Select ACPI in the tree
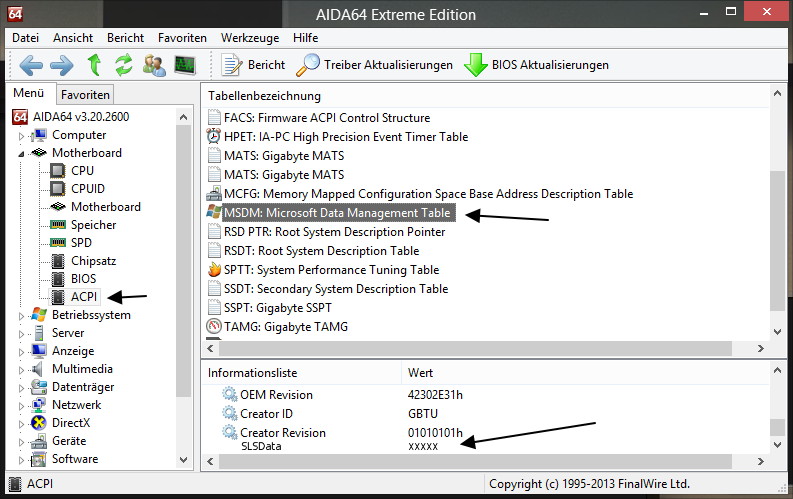Screen dimensions: 793x499 click(x=83, y=297)
